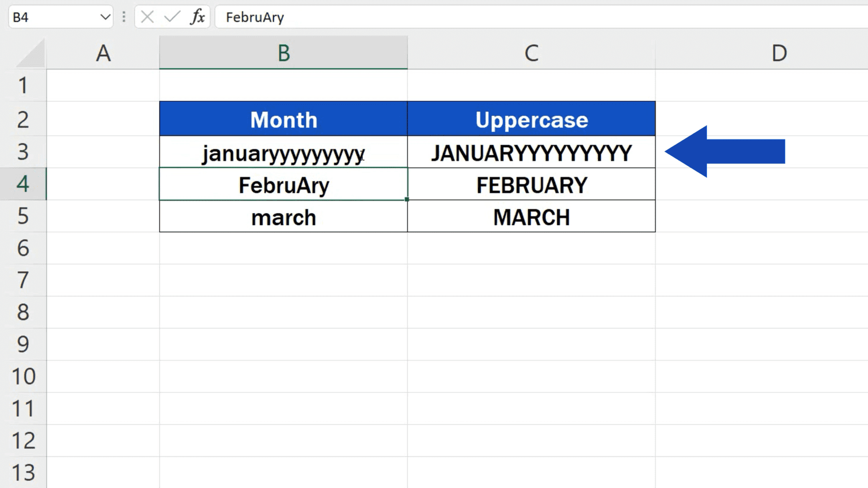868x488 pixels.
Task: Select column B header
Action: 284,52
